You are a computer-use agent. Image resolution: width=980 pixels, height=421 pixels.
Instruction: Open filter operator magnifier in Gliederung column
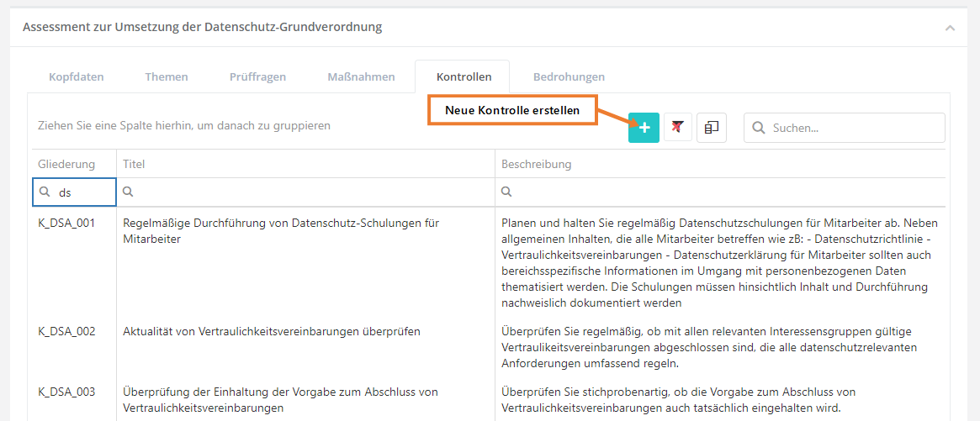pyautogui.click(x=45, y=192)
